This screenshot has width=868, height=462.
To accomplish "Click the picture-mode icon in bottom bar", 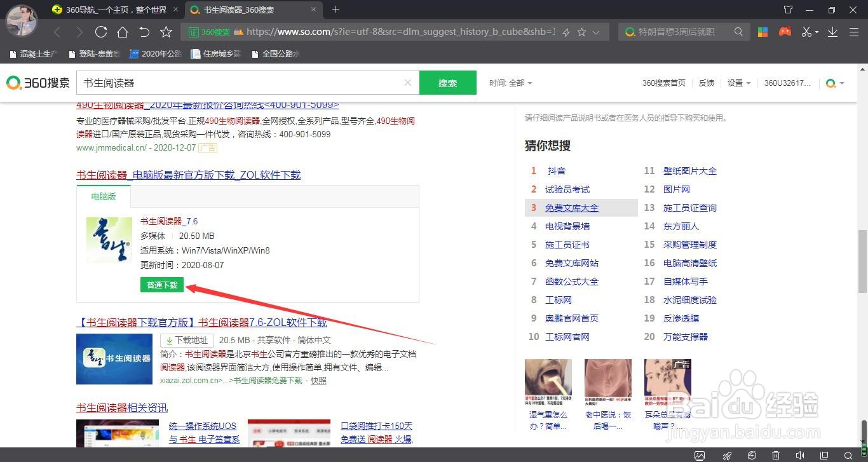I will click(700, 455).
